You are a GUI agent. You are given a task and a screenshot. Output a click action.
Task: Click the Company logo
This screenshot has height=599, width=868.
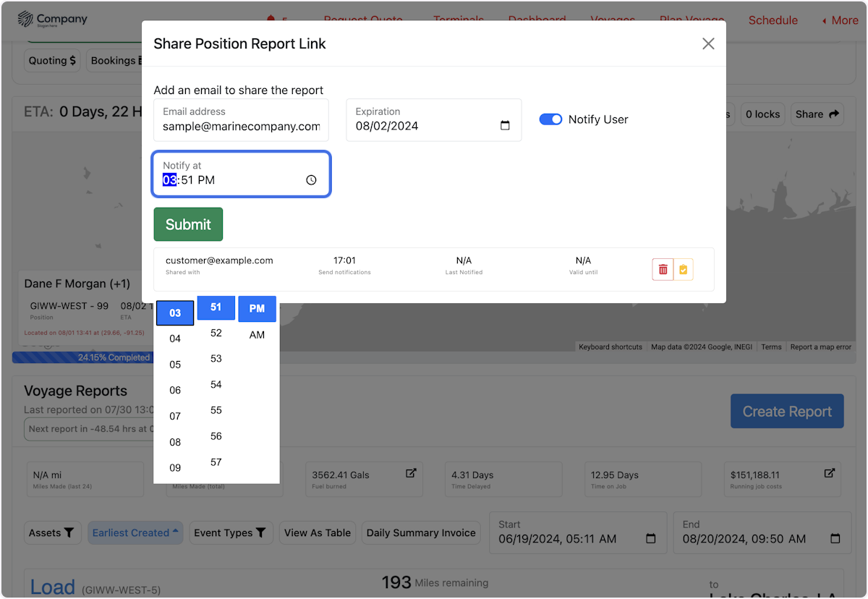(x=52, y=20)
